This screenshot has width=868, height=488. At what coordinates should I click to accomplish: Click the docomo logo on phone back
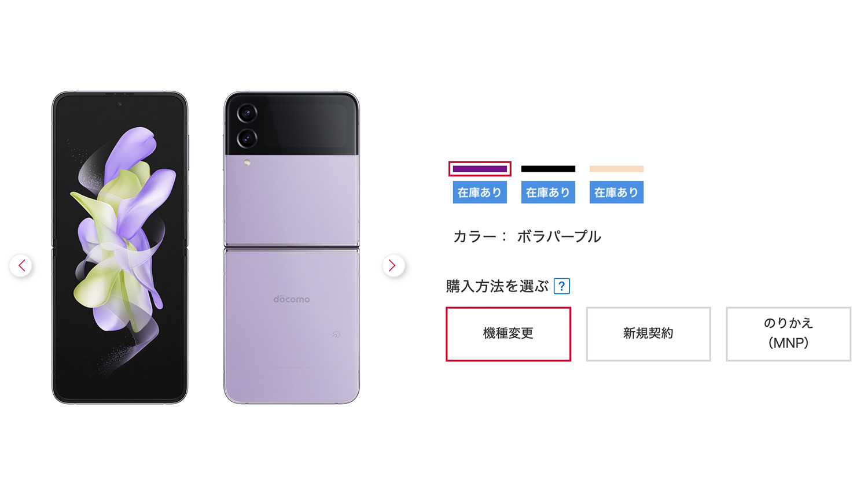[x=292, y=299]
